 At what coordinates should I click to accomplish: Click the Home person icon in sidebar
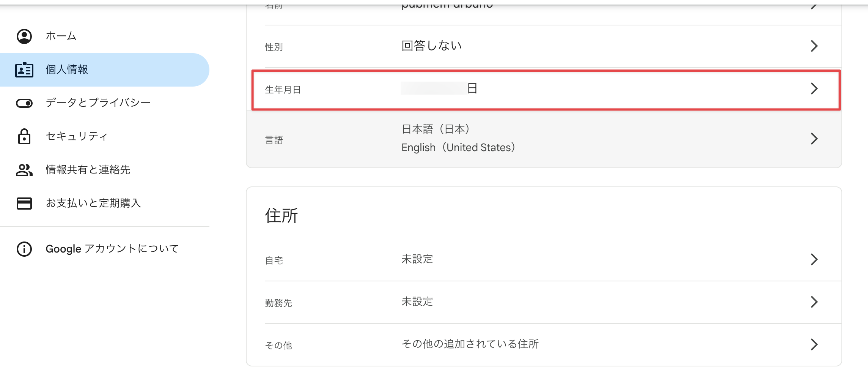pyautogui.click(x=24, y=36)
